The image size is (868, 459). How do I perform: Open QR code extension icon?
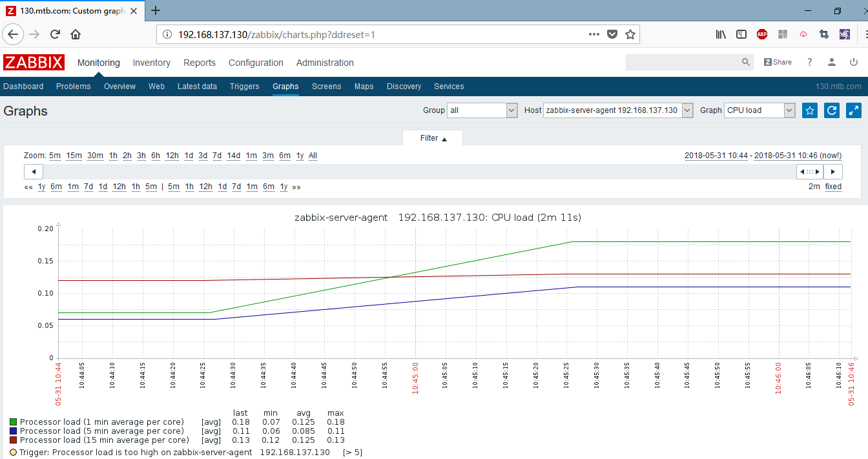point(783,34)
